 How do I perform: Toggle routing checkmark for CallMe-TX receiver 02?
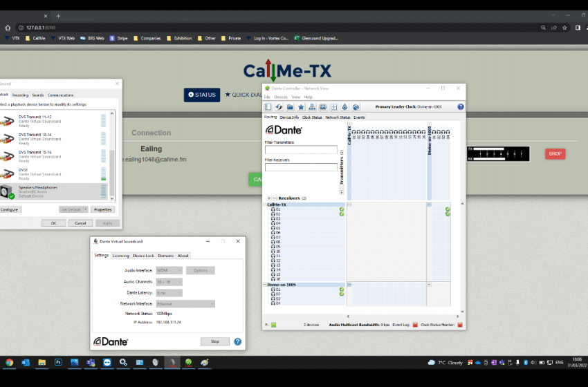coord(448,214)
